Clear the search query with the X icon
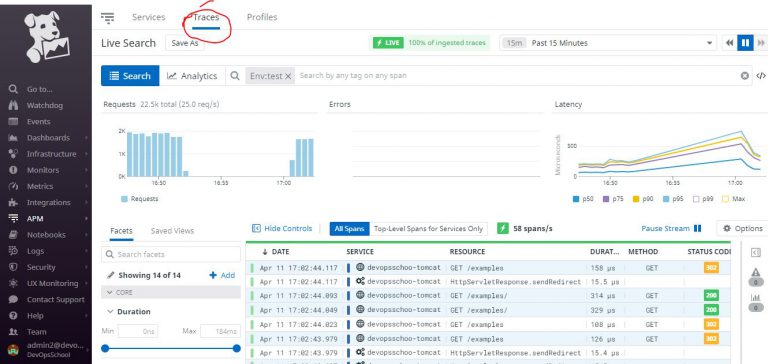The height and width of the screenshot is (364, 768). 744,75
